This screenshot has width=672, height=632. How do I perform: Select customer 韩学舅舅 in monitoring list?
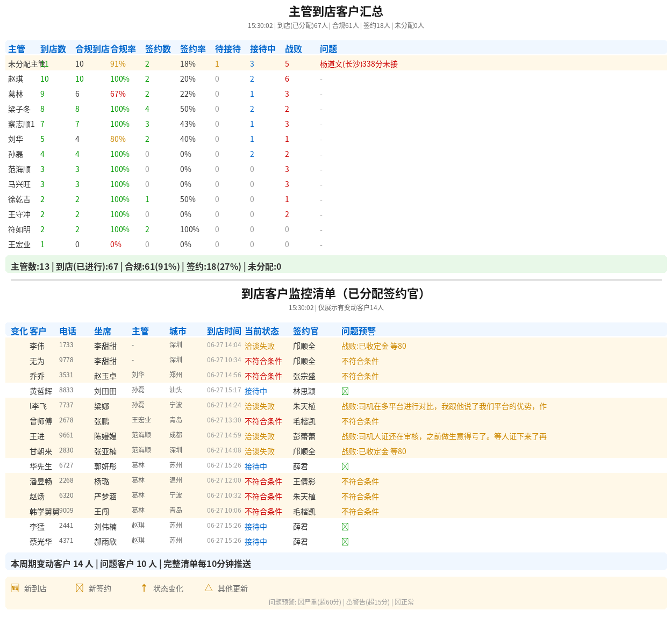(44, 512)
